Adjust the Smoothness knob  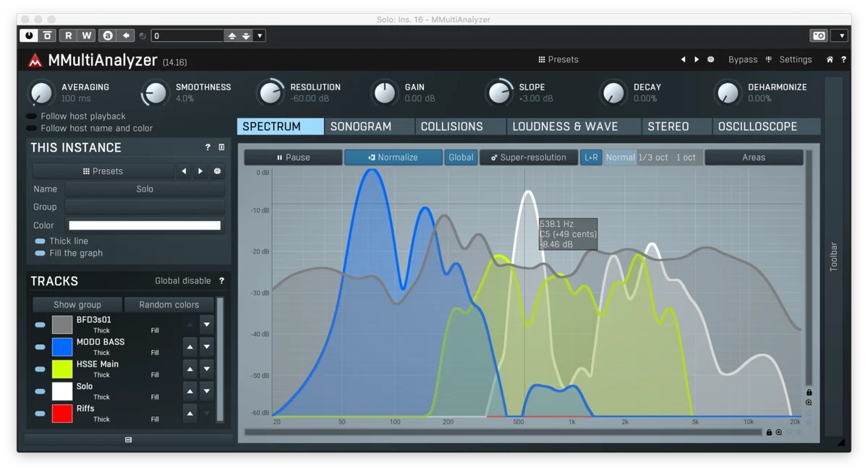[156, 93]
